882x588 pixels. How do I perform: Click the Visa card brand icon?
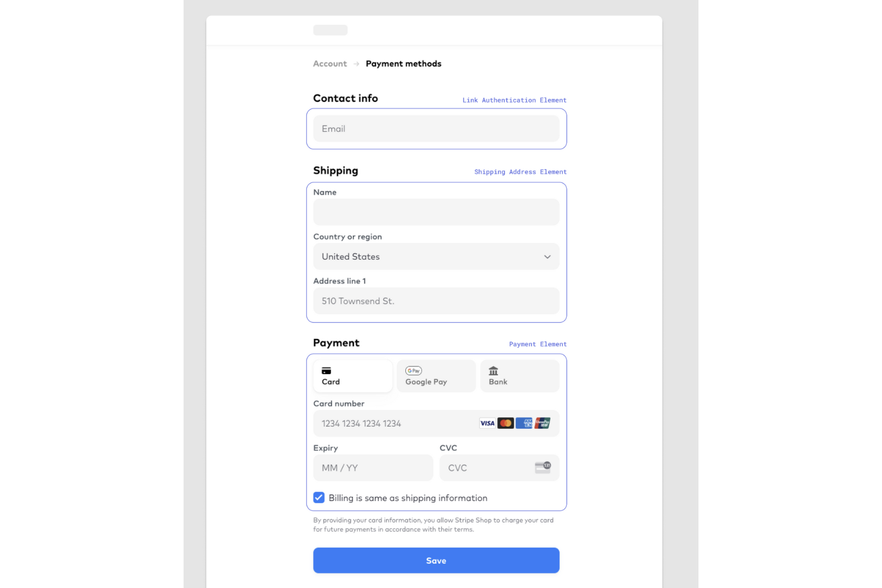pyautogui.click(x=487, y=423)
